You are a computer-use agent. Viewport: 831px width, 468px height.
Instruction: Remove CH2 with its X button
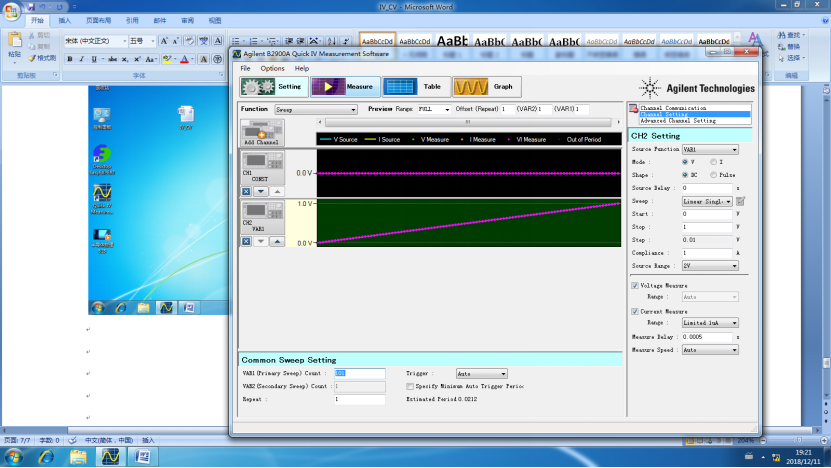(x=246, y=241)
